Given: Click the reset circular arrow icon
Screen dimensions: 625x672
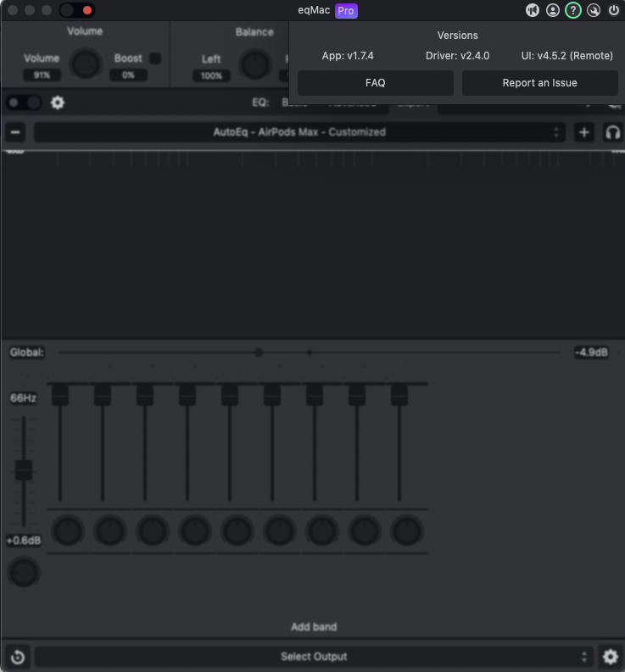Looking at the screenshot, I should click(18, 657).
